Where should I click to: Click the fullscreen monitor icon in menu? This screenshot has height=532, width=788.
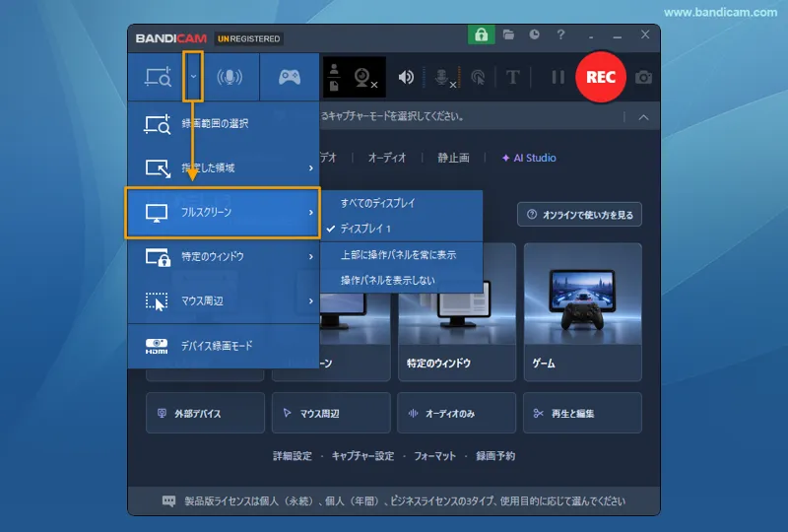click(157, 213)
